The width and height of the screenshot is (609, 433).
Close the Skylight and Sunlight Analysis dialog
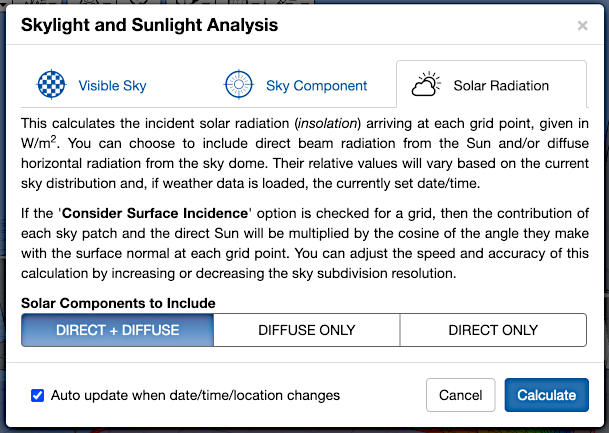583,25
